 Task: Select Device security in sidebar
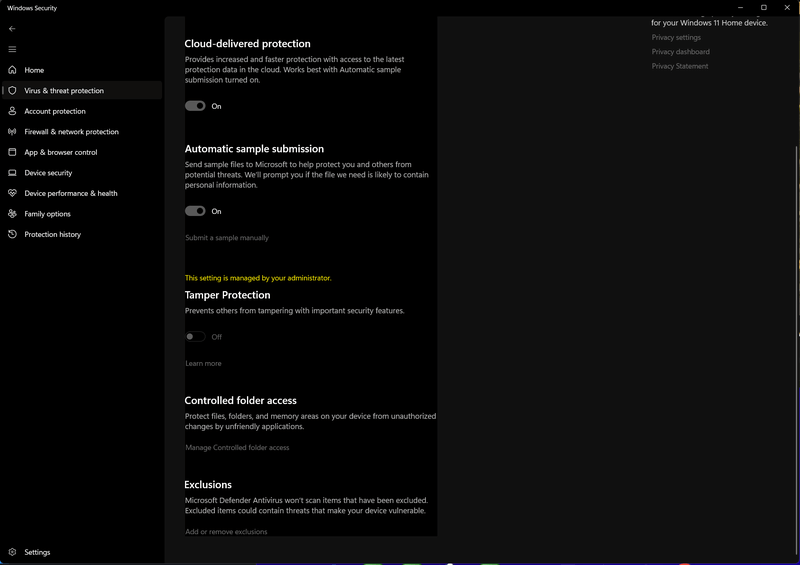point(82,173)
